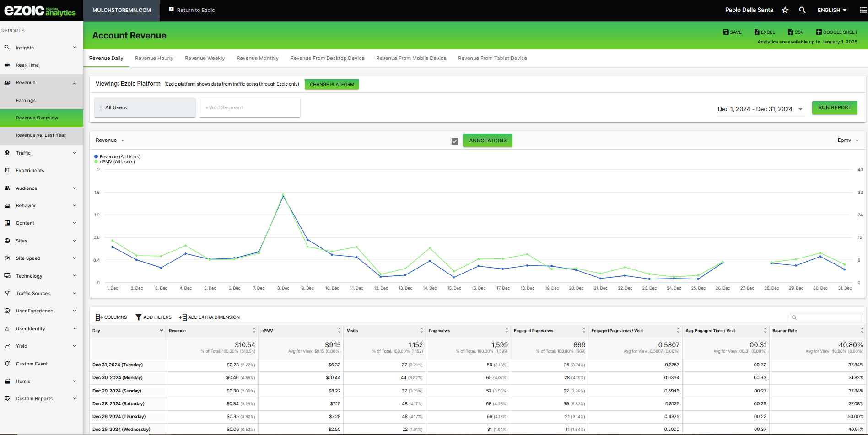Click the Dec 31, 2024 (Tuesday) row
The width and height of the screenshot is (868, 435).
(478, 365)
